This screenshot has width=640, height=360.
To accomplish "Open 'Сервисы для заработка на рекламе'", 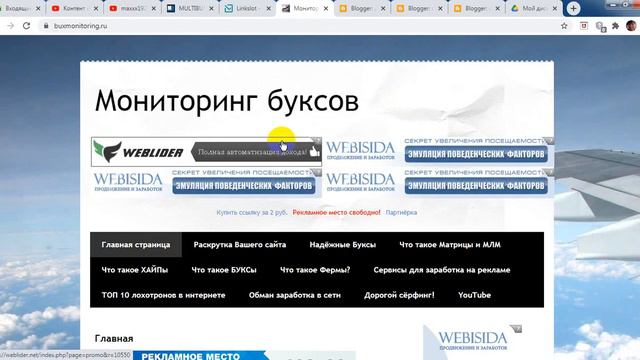I will coord(442,270).
